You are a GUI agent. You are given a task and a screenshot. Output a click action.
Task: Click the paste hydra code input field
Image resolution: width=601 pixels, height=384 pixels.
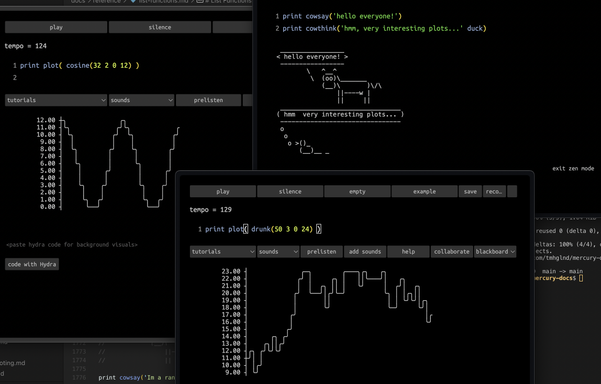click(72, 245)
